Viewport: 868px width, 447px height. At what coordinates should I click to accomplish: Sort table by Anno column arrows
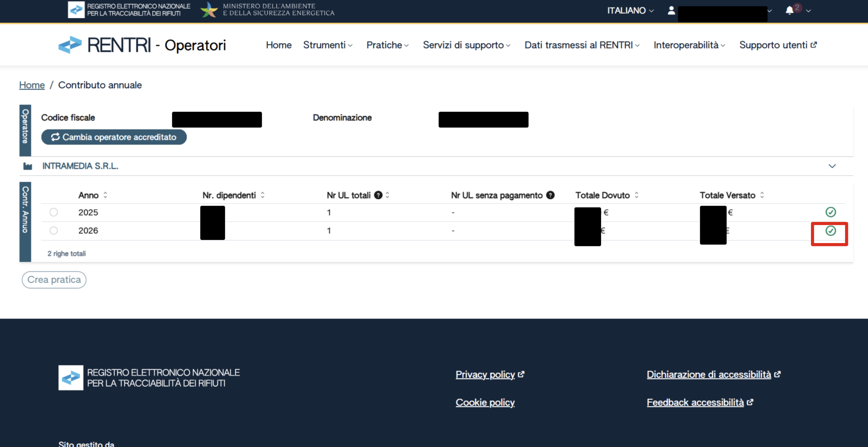(105, 195)
